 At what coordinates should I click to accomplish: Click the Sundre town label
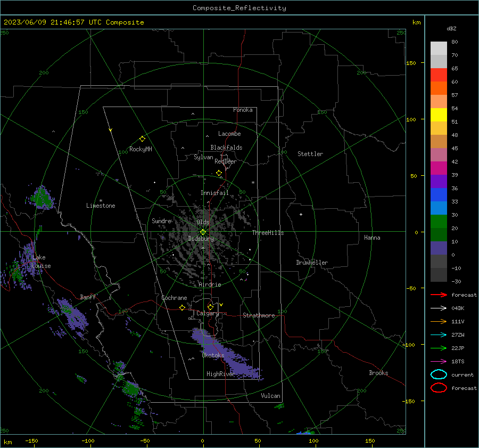point(161,221)
